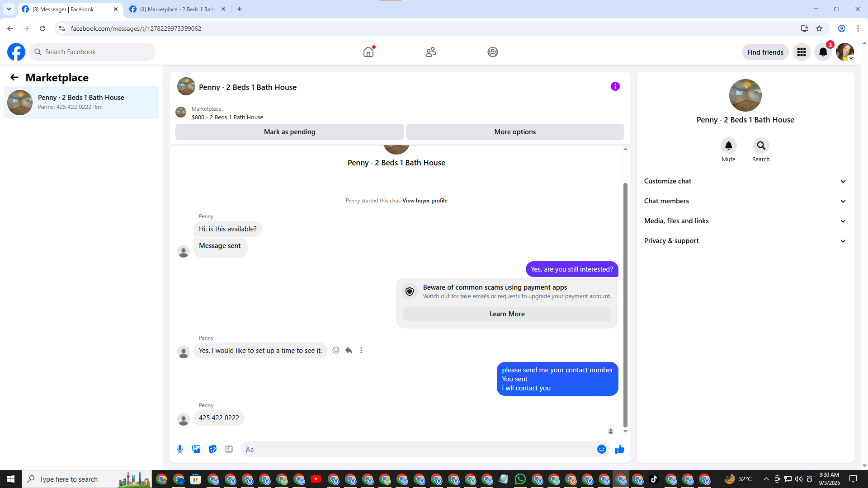Open YouTube taskbar icon
The image size is (868, 488).
pos(316,479)
